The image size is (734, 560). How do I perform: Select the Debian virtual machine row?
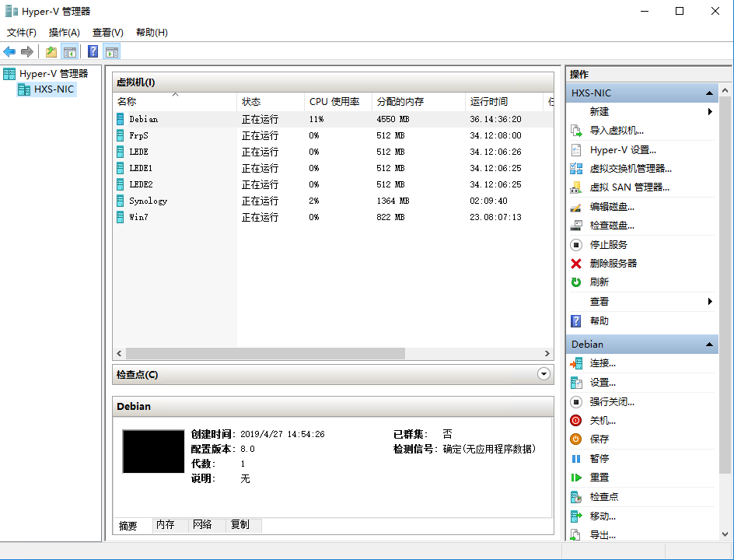pos(333,120)
